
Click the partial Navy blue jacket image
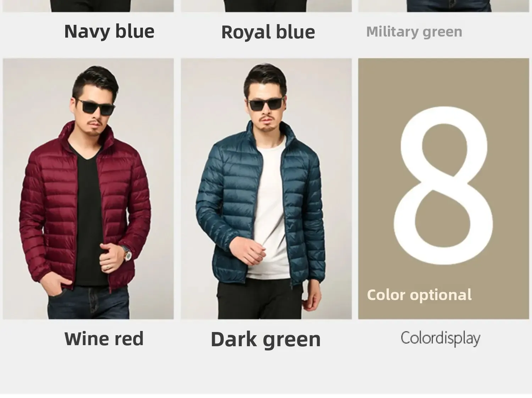88,6
